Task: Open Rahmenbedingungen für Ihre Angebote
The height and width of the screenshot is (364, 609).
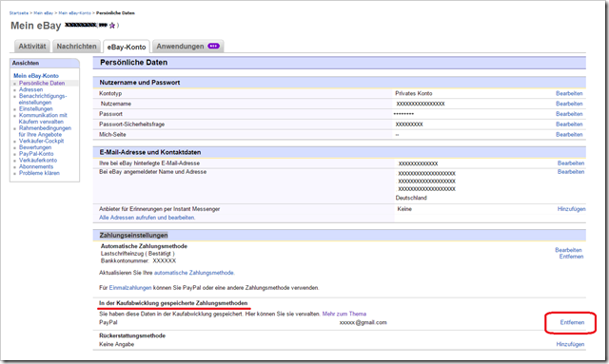Action: point(45,131)
